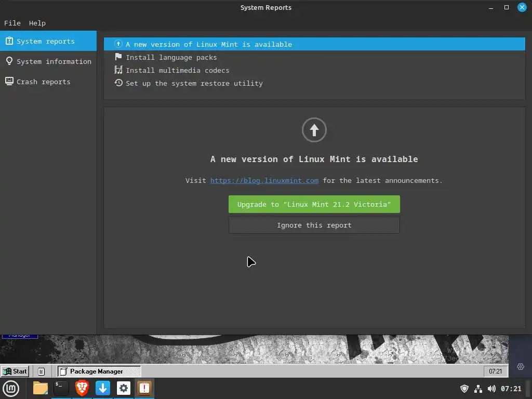Click Ignore this report button
Image resolution: width=532 pixels, height=399 pixels.
pyautogui.click(x=314, y=225)
